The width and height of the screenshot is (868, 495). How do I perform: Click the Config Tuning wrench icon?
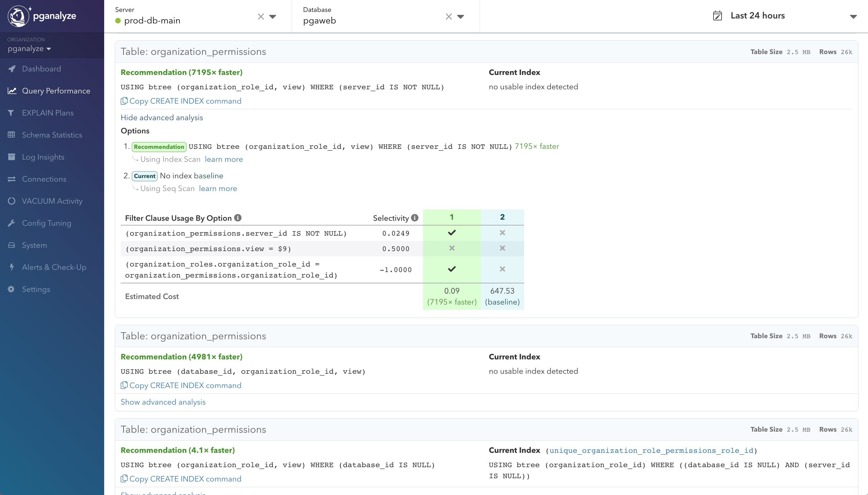point(12,223)
